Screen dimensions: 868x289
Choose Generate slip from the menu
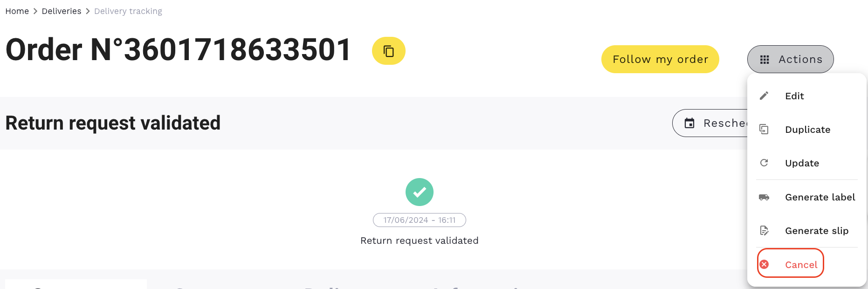816,231
